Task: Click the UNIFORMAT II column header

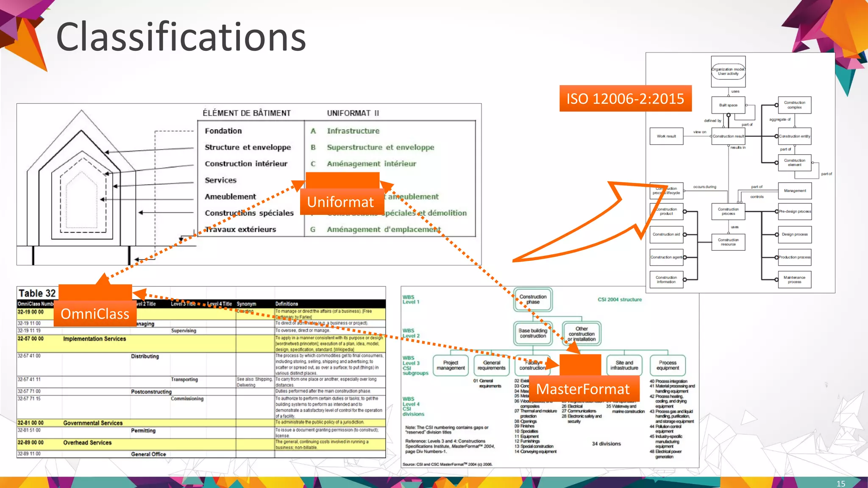Action: coord(353,113)
